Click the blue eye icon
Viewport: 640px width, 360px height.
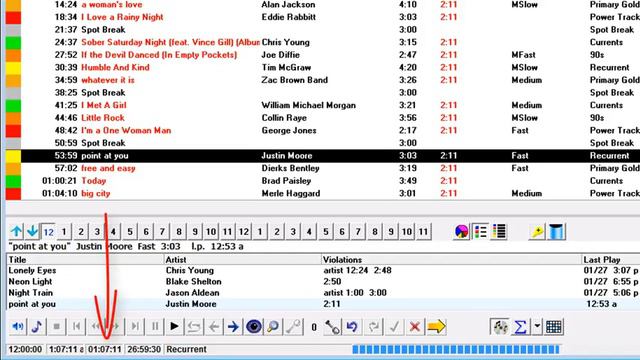pos(253,327)
